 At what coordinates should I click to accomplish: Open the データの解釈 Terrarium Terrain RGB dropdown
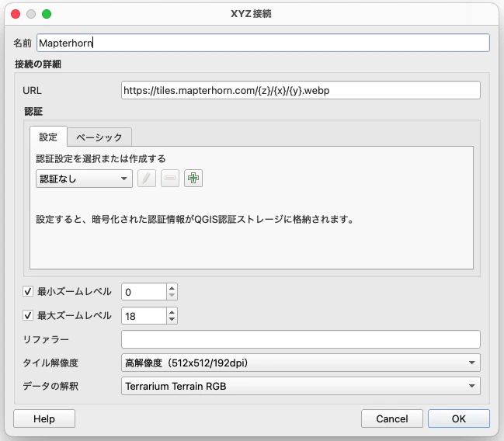(301, 386)
